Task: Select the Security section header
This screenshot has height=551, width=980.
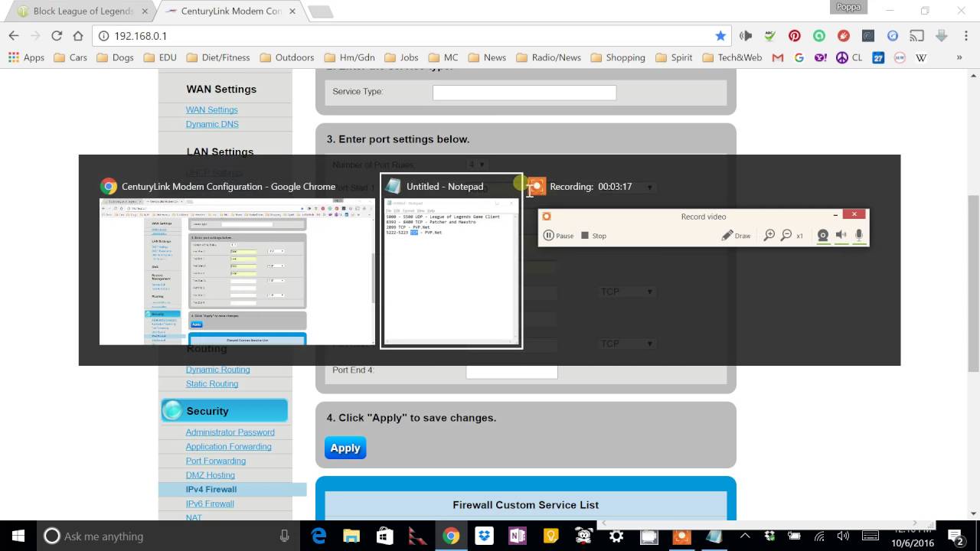Action: click(x=224, y=411)
